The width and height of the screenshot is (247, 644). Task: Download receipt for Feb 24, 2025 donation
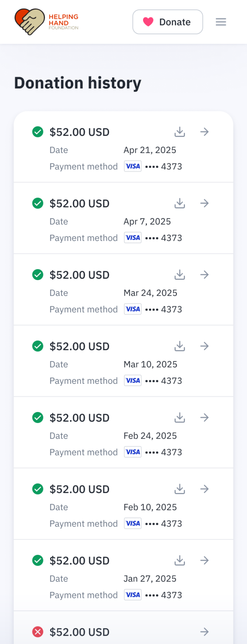click(180, 417)
